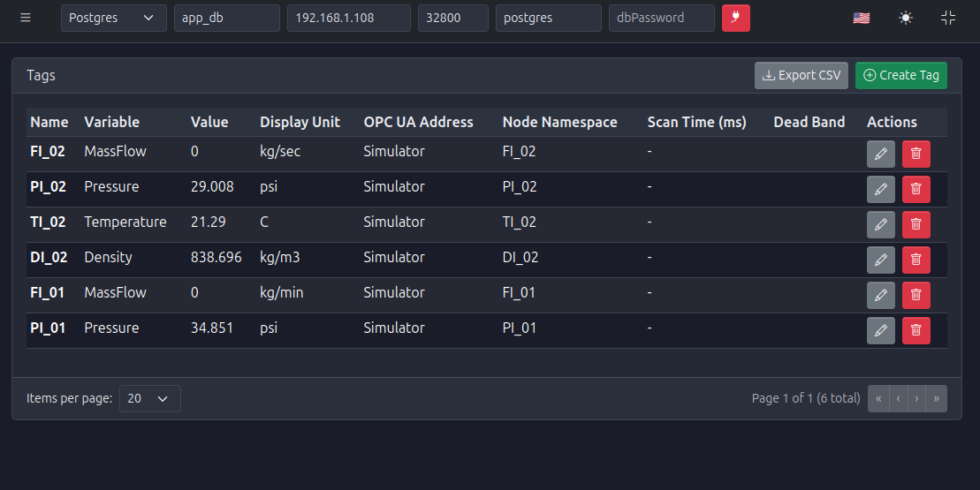Viewport: 980px width, 490px height.
Task: Delete the PI_01 tag
Action: click(x=915, y=330)
